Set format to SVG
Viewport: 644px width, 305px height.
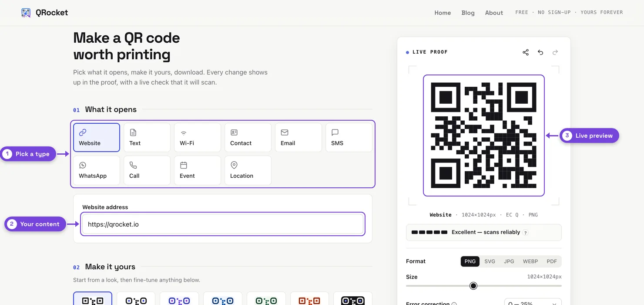pyautogui.click(x=490, y=261)
